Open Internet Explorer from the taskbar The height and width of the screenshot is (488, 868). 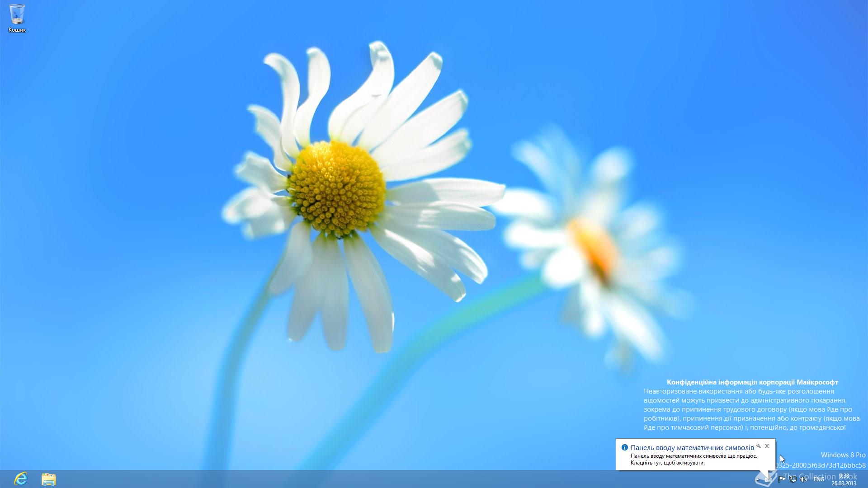tap(21, 479)
